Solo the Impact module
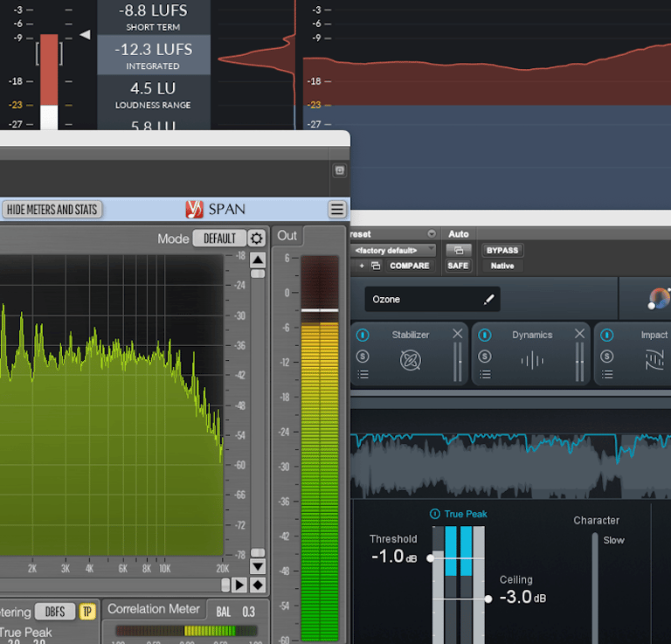 click(607, 356)
